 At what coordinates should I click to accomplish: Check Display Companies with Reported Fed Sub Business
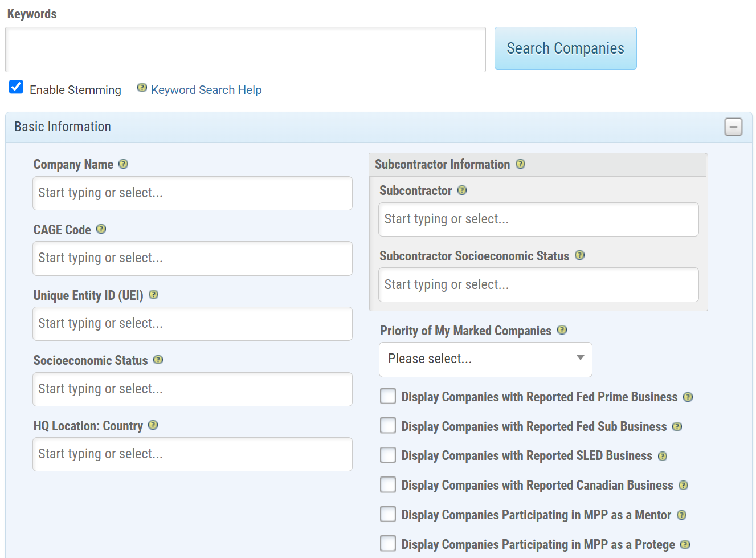[388, 426]
